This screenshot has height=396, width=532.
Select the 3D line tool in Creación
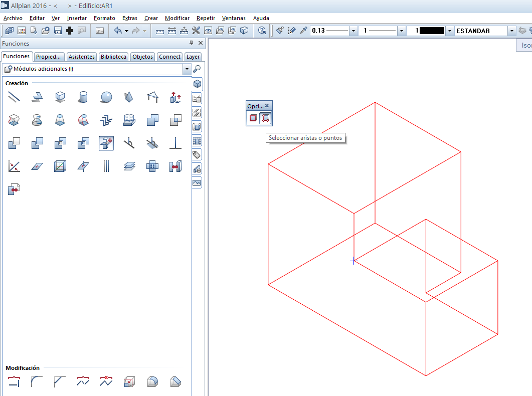[14, 97]
